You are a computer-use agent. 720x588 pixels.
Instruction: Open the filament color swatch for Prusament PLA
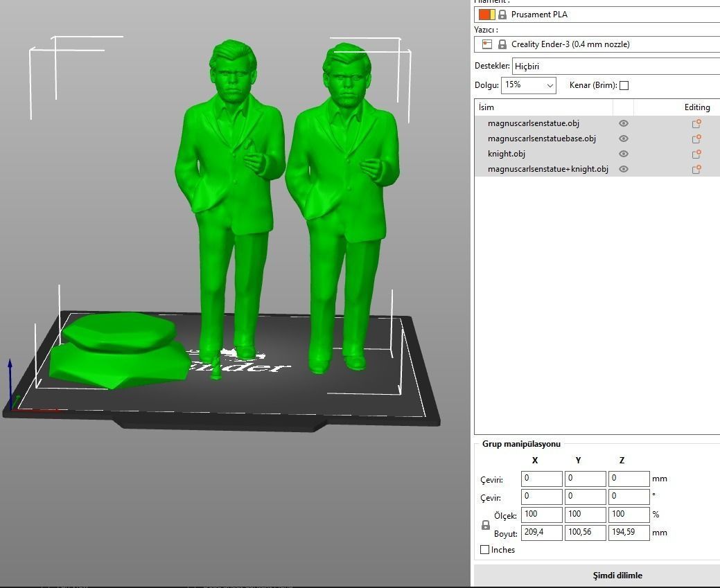(x=486, y=15)
